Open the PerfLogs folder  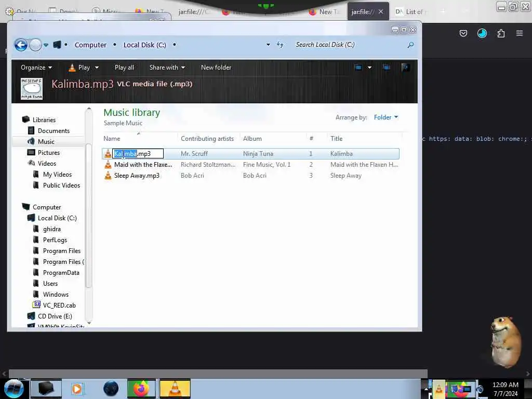[55, 240]
